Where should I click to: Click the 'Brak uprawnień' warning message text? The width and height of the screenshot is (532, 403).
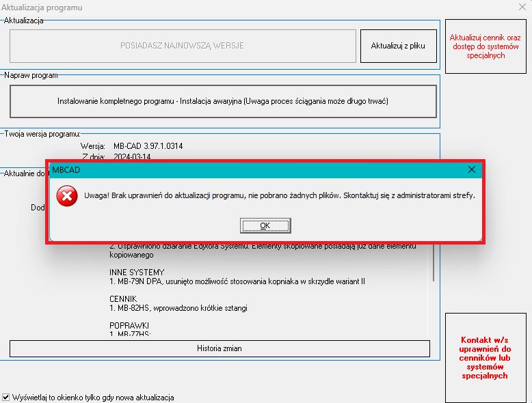[279, 195]
